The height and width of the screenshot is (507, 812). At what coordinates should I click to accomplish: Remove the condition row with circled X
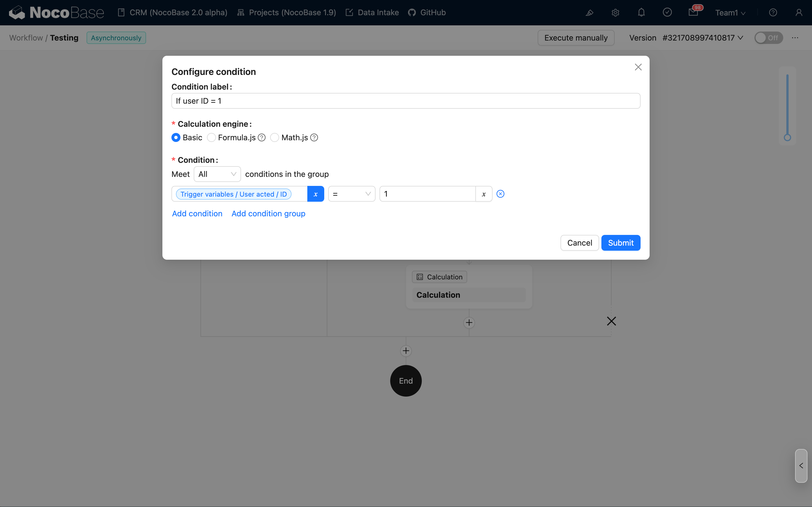[x=500, y=194]
